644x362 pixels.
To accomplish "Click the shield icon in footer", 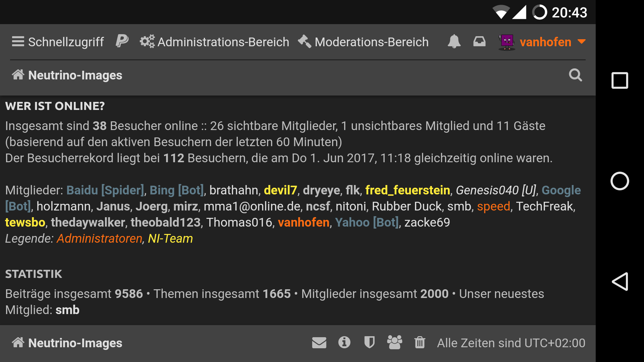I will (x=369, y=343).
